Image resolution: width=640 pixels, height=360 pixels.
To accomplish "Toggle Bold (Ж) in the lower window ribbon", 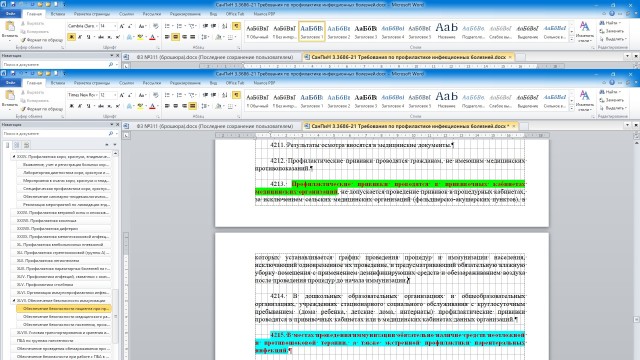I will [x=71, y=106].
